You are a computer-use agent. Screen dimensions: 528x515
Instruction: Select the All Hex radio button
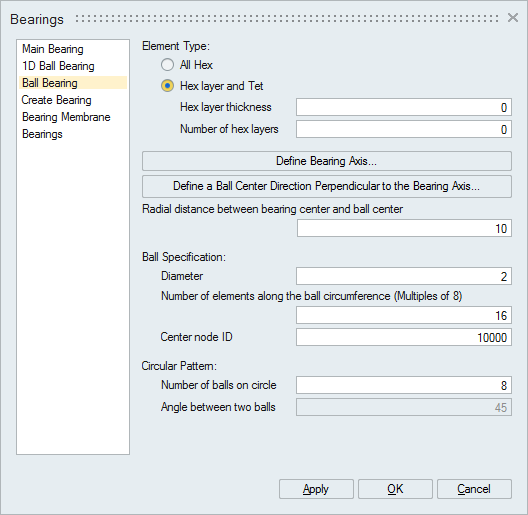(x=167, y=65)
